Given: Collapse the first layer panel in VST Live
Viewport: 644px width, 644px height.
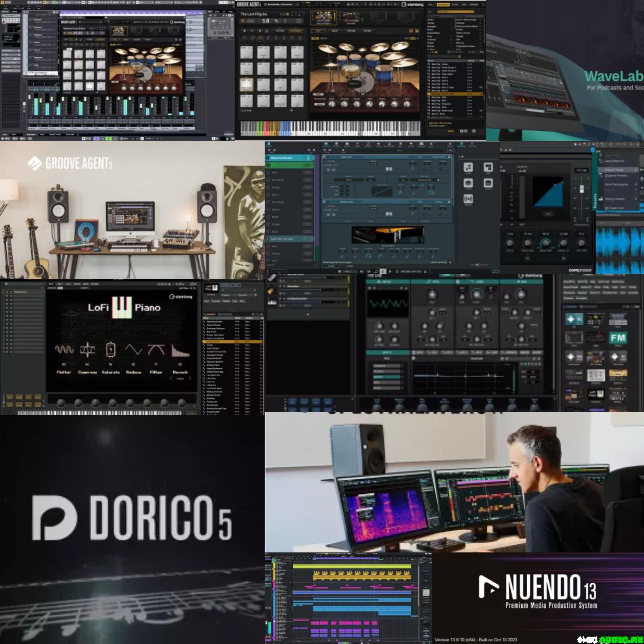Looking at the screenshot, I should 325,157.
